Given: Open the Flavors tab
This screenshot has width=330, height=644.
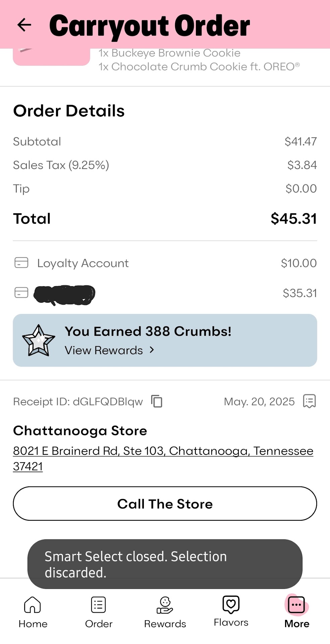Looking at the screenshot, I should pyautogui.click(x=231, y=611).
